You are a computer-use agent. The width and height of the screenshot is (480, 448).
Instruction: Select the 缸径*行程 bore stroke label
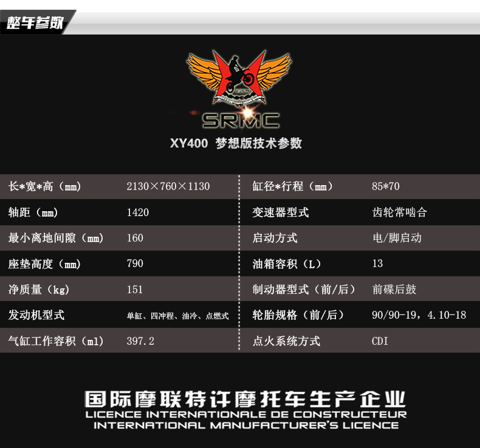click(292, 186)
